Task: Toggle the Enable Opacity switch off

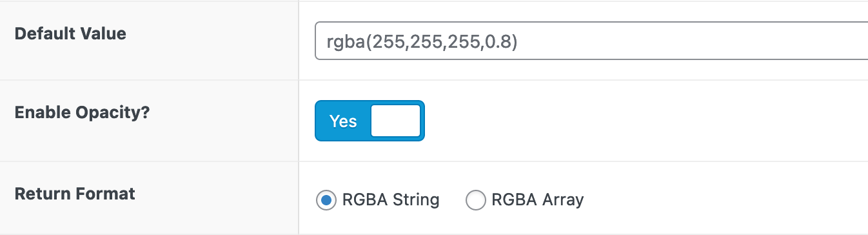Action: point(370,121)
